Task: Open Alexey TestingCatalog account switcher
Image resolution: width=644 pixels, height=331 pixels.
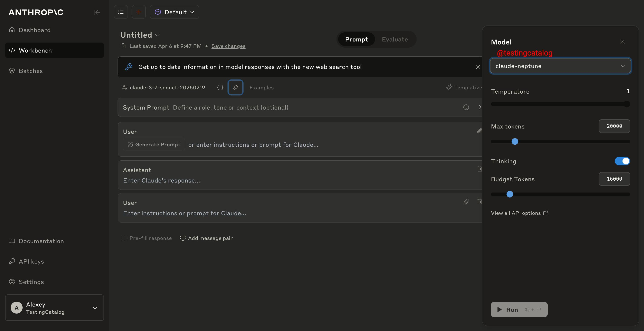Action: click(x=55, y=308)
